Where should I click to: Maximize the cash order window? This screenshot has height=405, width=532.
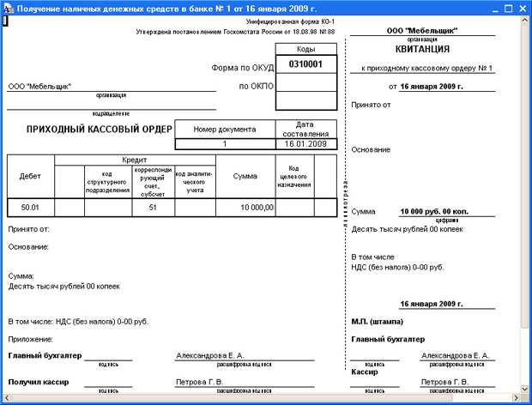click(x=508, y=9)
